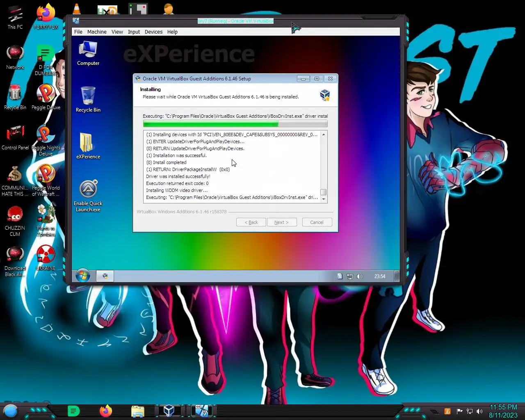
Task: Click the log list scroll-down arrow
Action: click(324, 199)
